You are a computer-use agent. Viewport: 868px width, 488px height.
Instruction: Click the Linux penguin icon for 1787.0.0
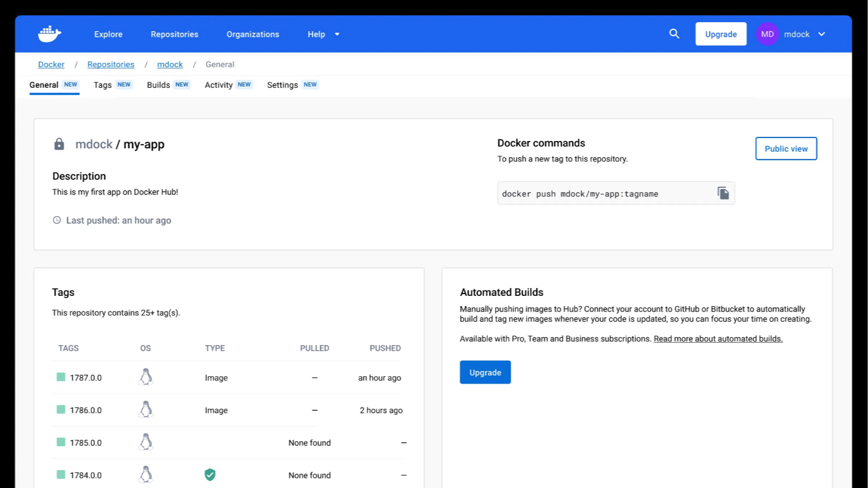(x=145, y=377)
